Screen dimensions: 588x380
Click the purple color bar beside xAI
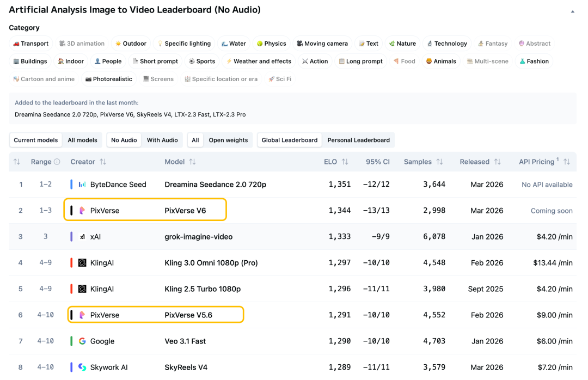coord(71,237)
